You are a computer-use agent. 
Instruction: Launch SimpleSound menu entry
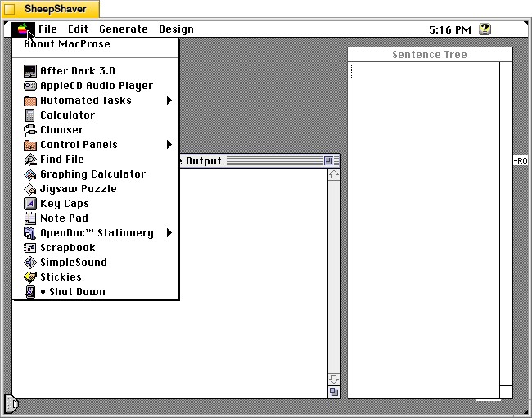96,263
